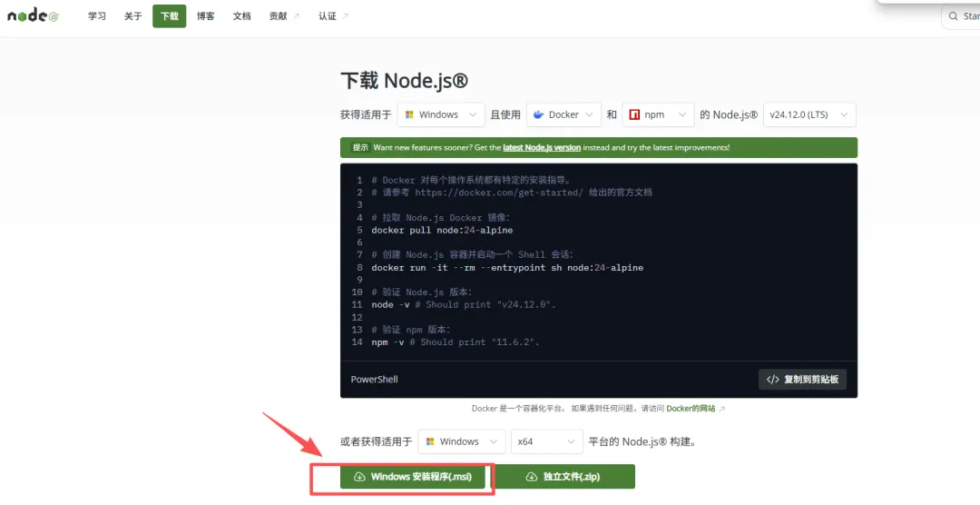Open the Docker的网站 link
The image size is (980, 505).
(x=691, y=408)
